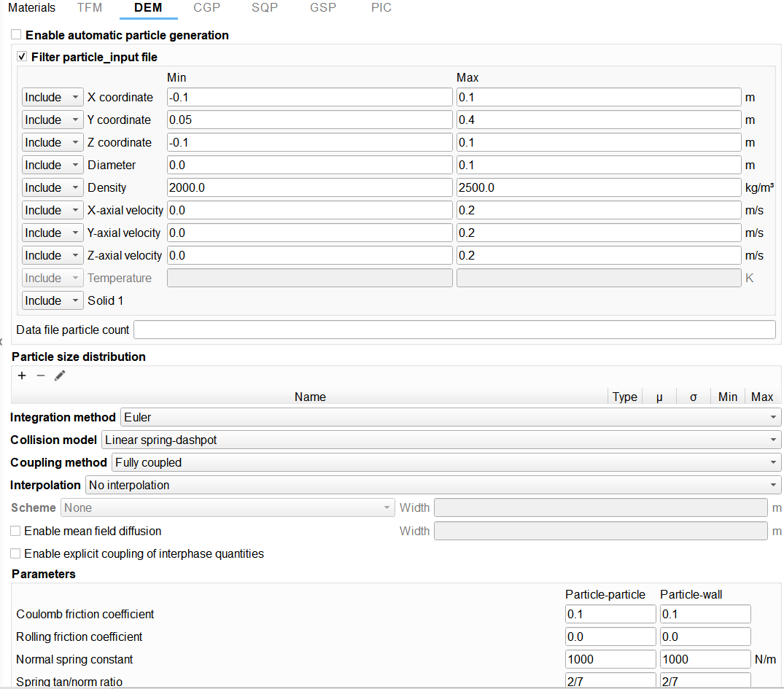Click the Density Min input field
Screen dimensions: 784x689
click(309, 187)
